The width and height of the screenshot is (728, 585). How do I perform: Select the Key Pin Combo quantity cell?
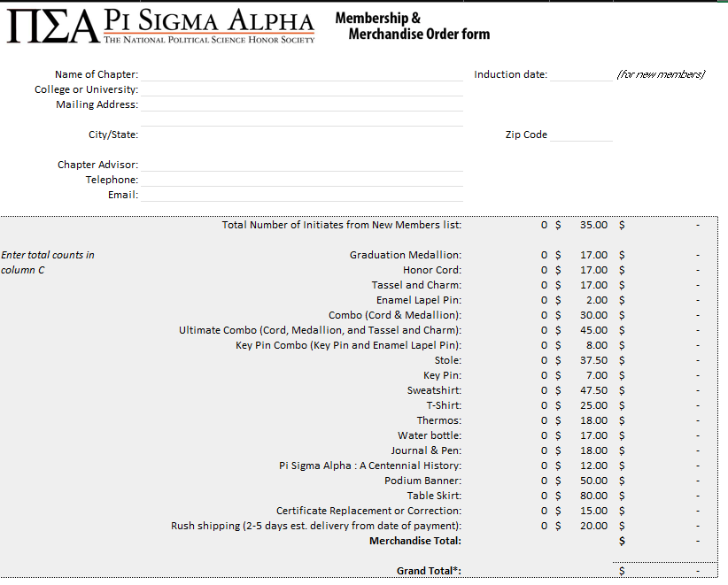pyautogui.click(x=507, y=345)
